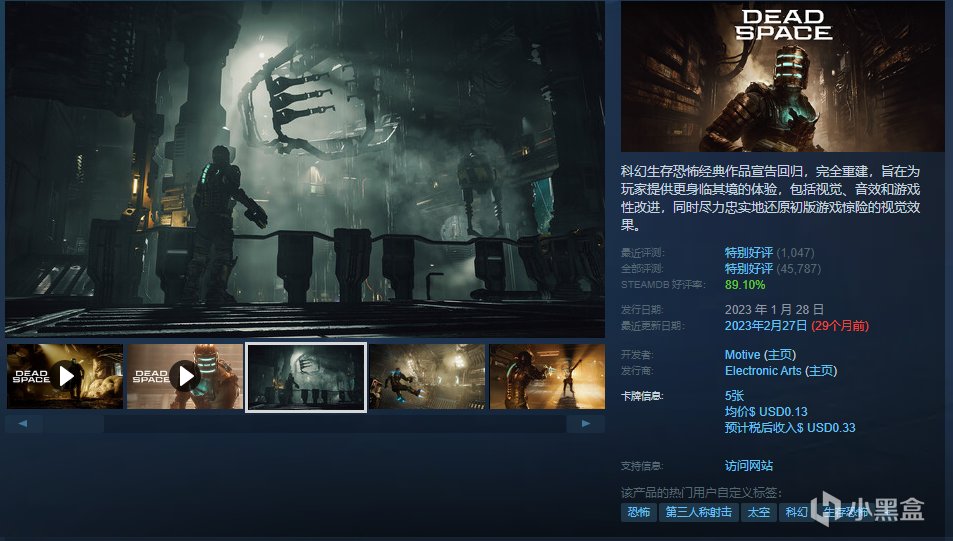Screen dimensions: 953x541
Task: Open publisher link Electronic Arts
Action: [763, 371]
